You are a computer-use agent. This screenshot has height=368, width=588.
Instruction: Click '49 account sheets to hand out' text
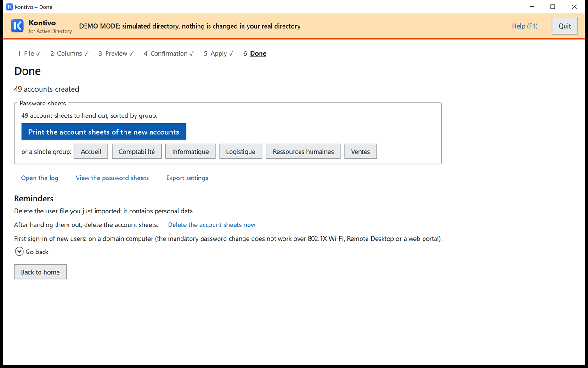(x=90, y=115)
